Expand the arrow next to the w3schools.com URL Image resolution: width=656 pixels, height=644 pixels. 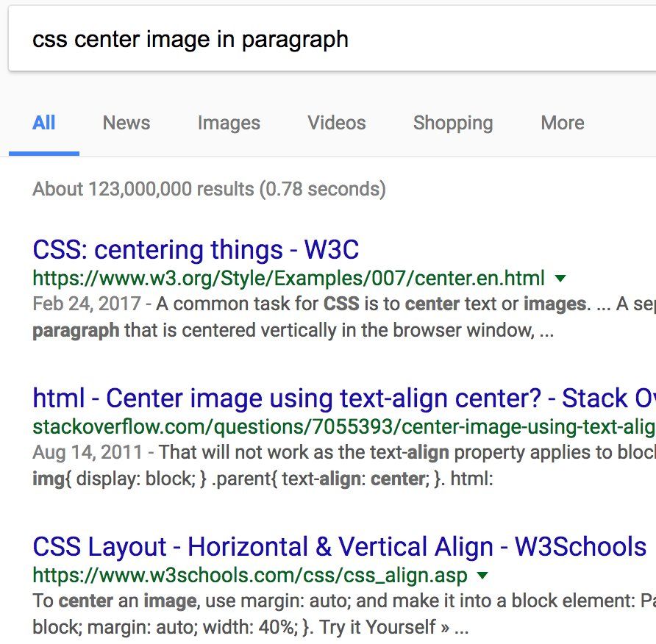point(482,576)
